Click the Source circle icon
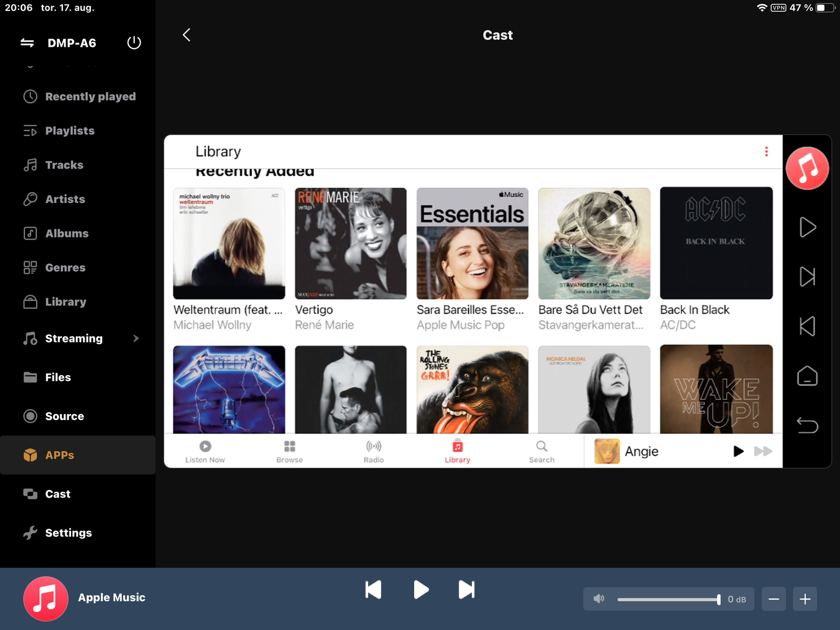The image size is (840, 630). click(30, 416)
